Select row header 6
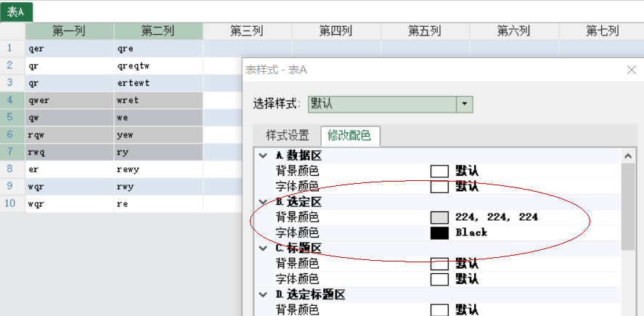Image resolution: width=644 pixels, height=316 pixels. (12, 135)
